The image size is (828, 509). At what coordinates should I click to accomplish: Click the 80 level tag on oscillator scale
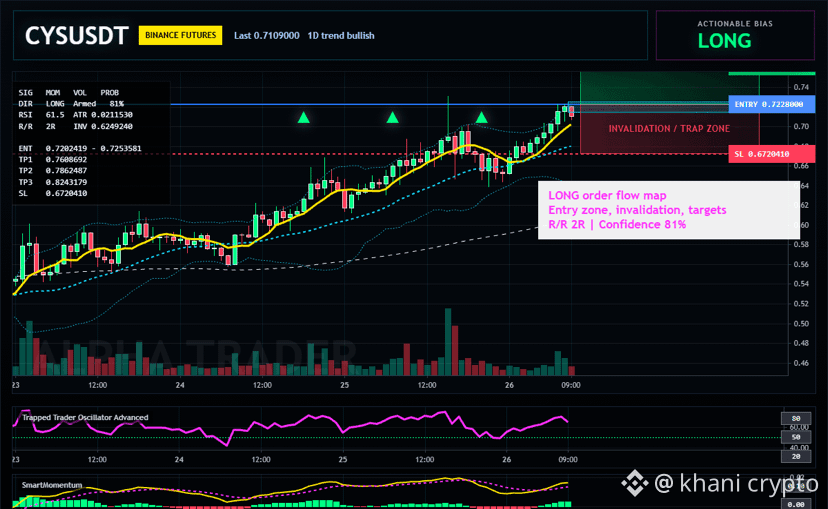796,418
